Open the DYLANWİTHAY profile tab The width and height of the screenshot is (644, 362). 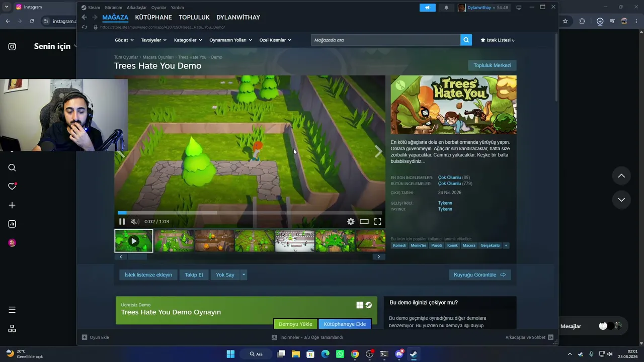click(x=238, y=17)
